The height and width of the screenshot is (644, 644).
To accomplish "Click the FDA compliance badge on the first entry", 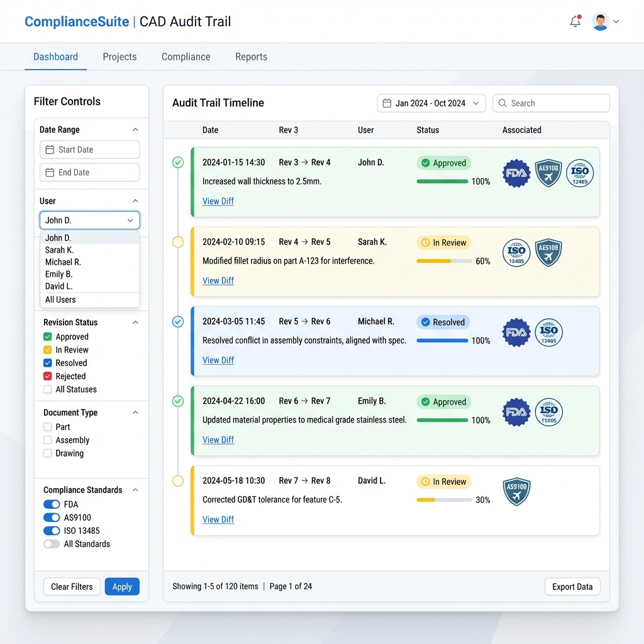I will coord(516,173).
